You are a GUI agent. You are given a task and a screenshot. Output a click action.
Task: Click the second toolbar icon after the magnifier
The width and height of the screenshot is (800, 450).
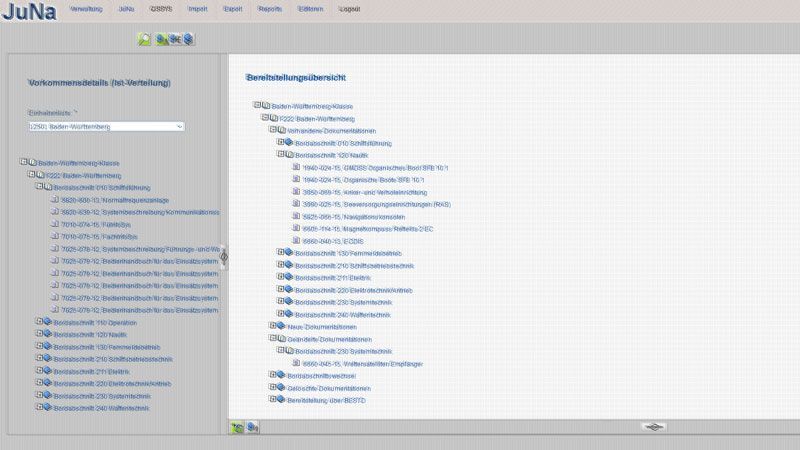tap(162, 39)
